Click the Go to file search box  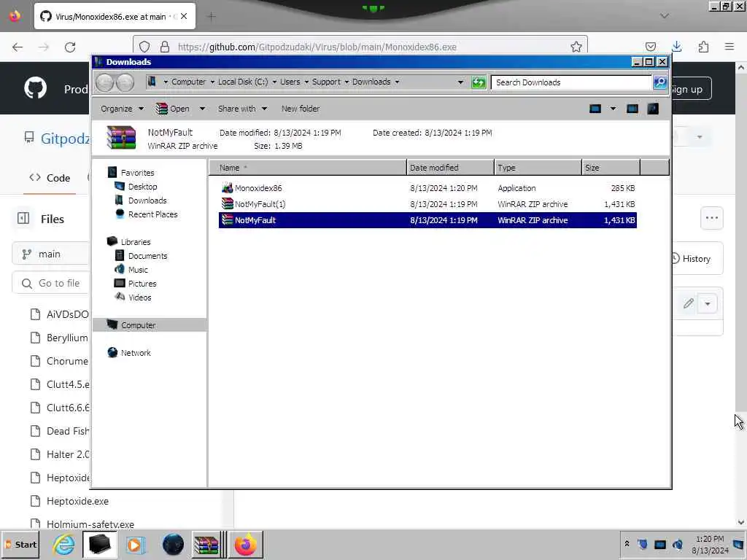pos(51,283)
